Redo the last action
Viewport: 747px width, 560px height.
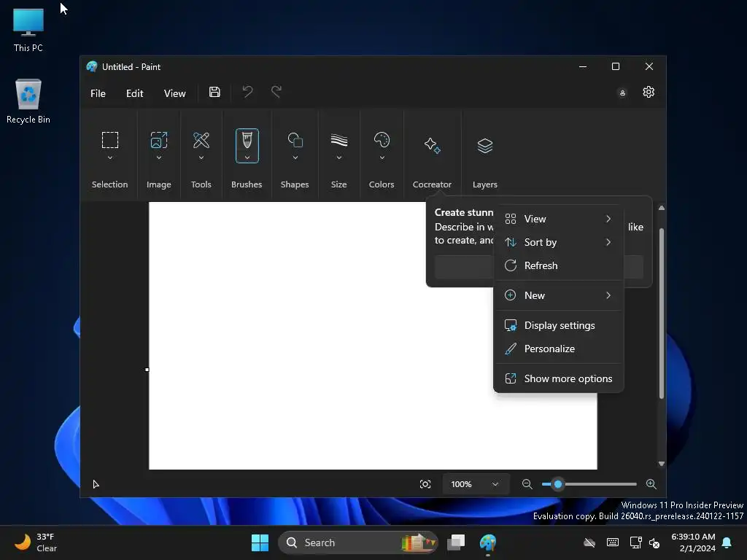tap(276, 91)
